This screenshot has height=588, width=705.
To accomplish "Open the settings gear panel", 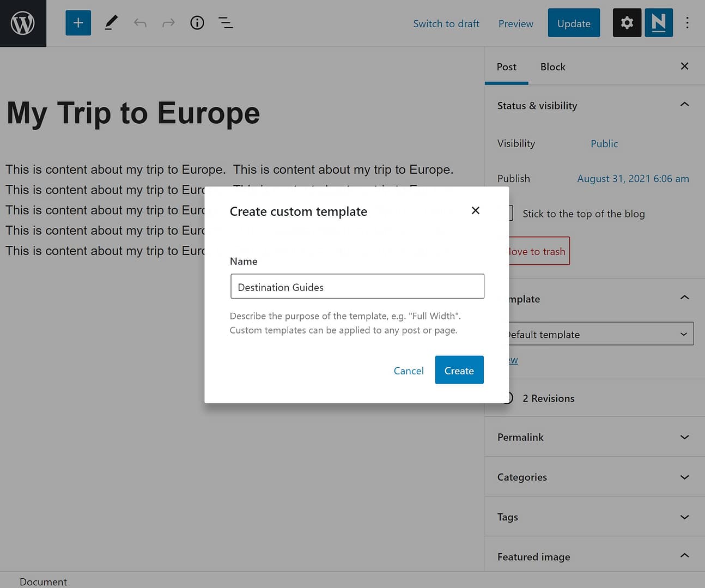I will pyautogui.click(x=627, y=22).
